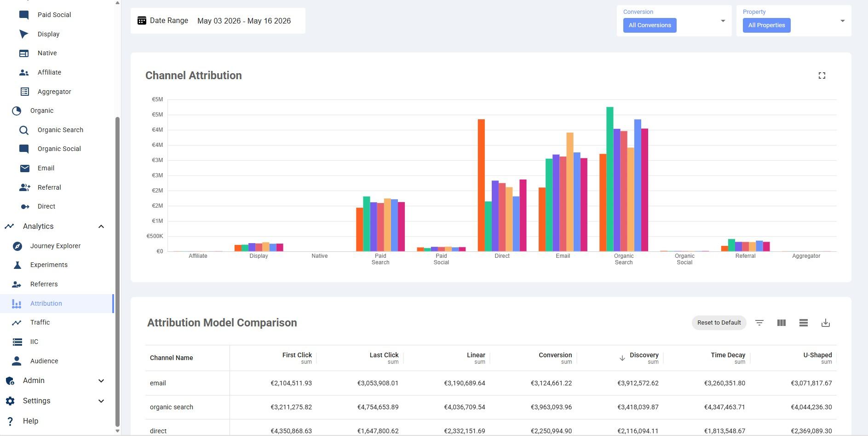Click the green Last Click Organic Search bar
The height and width of the screenshot is (436, 868).
(609, 179)
